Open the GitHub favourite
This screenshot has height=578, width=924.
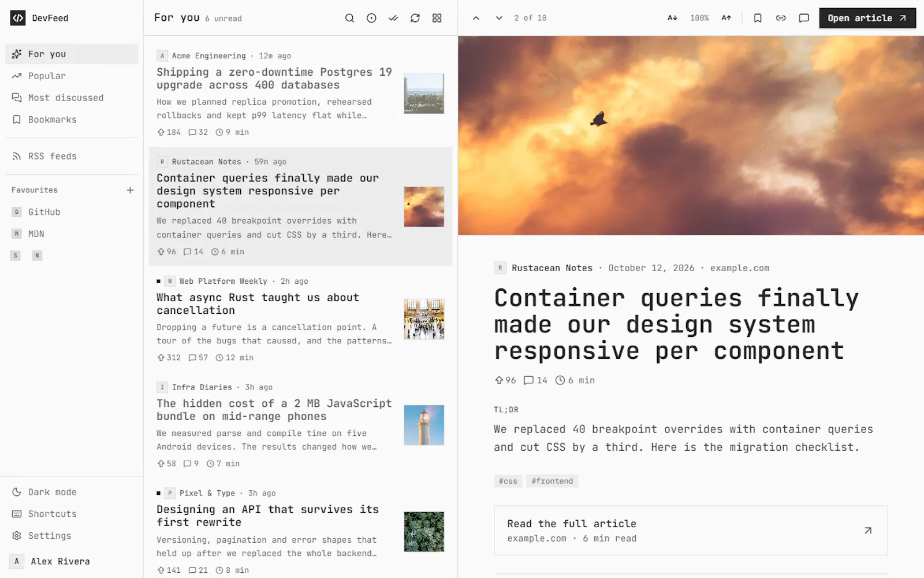(x=72, y=212)
